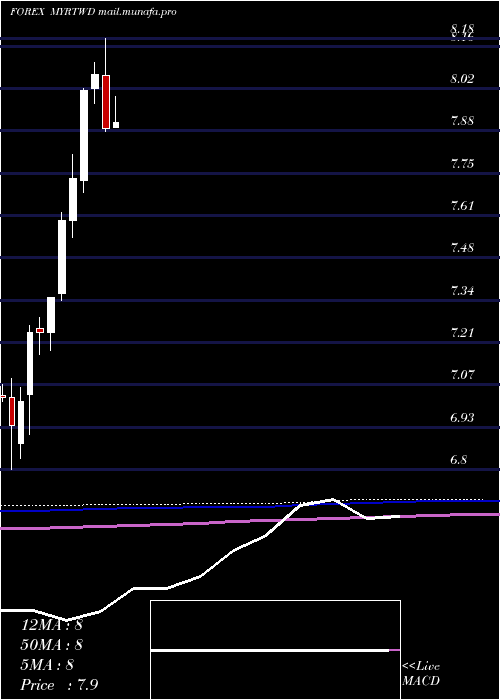
Task: Click the 6.93 price axis label
Action: click(x=462, y=418)
